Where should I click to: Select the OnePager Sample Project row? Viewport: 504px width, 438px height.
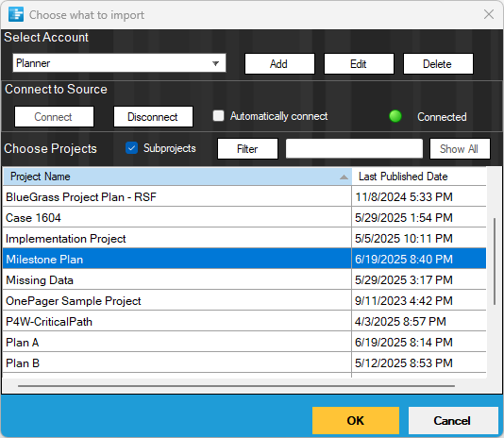[244, 301]
